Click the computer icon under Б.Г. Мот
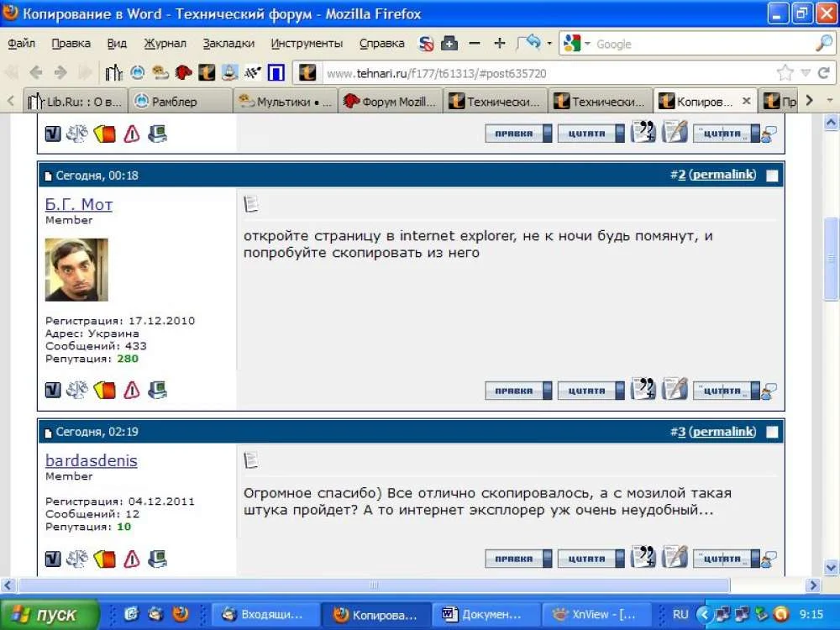Image resolution: width=840 pixels, height=630 pixels. coord(158,390)
